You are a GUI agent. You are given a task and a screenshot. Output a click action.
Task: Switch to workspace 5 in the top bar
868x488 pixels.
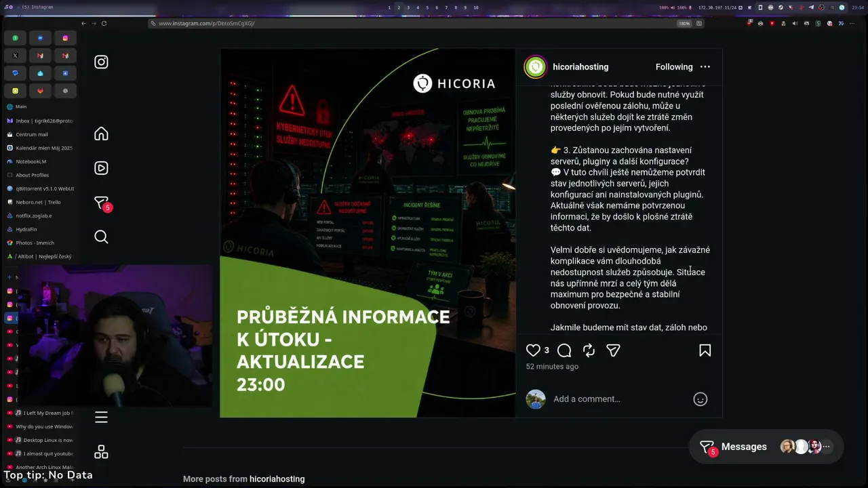pos(427,7)
